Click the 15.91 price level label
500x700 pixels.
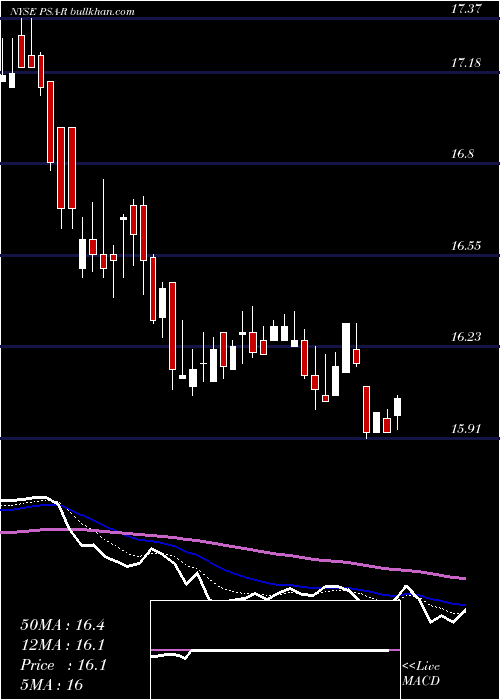(x=466, y=429)
